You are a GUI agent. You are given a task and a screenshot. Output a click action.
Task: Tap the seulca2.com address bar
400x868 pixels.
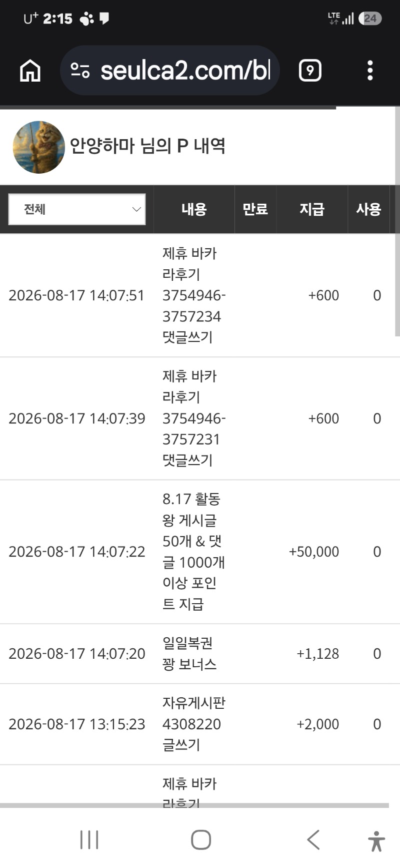click(169, 71)
